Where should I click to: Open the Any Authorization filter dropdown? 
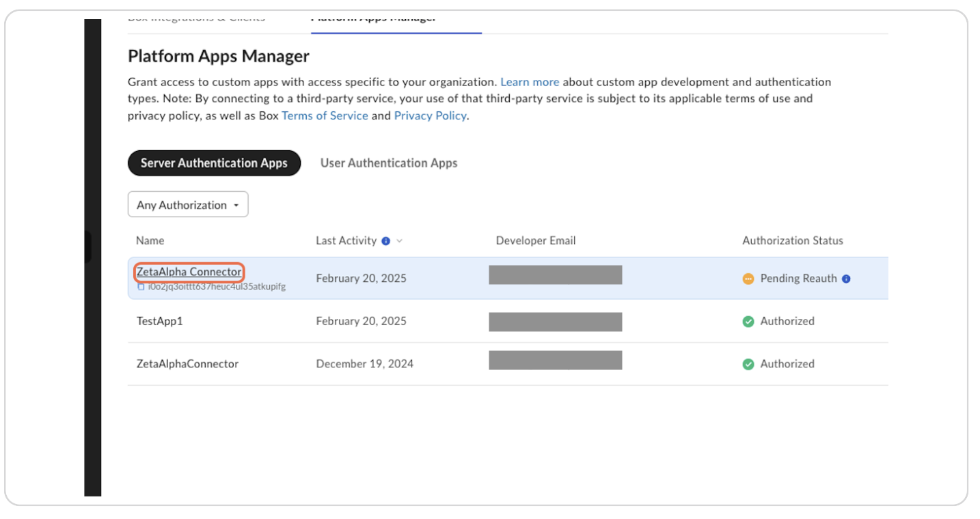point(188,205)
